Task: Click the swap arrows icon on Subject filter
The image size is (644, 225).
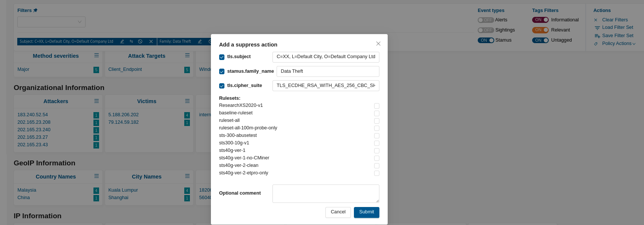Action: point(131,42)
